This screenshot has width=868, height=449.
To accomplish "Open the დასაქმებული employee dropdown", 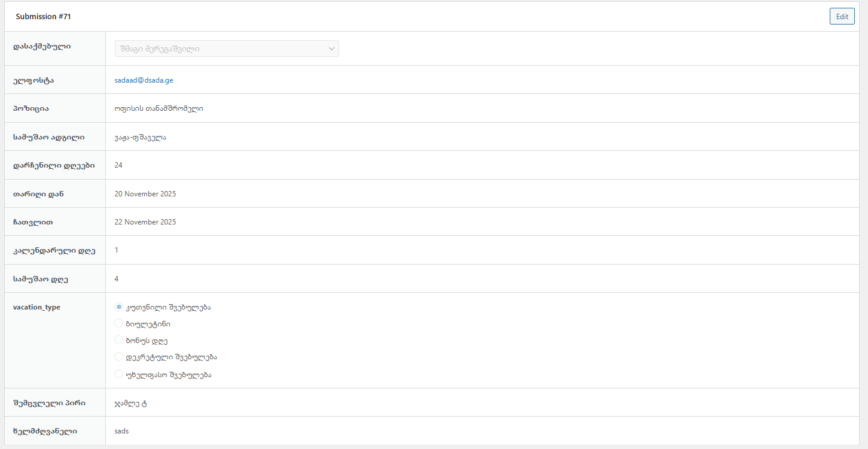I will [x=227, y=48].
